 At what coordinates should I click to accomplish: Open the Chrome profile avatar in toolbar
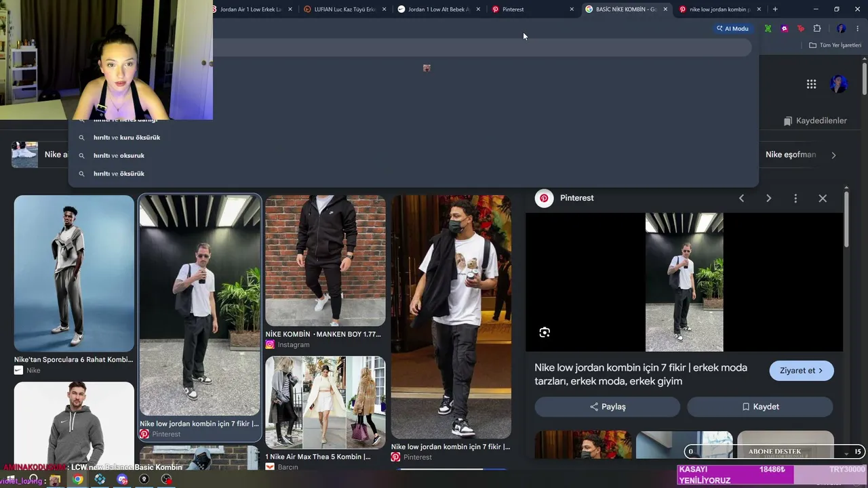click(841, 28)
